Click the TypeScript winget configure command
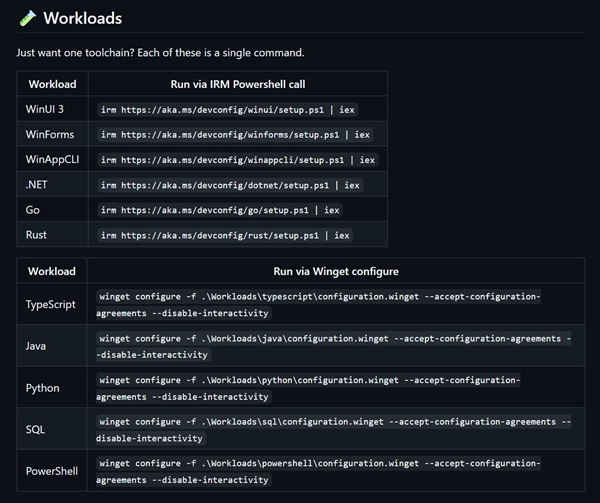600x503 pixels. click(x=318, y=305)
